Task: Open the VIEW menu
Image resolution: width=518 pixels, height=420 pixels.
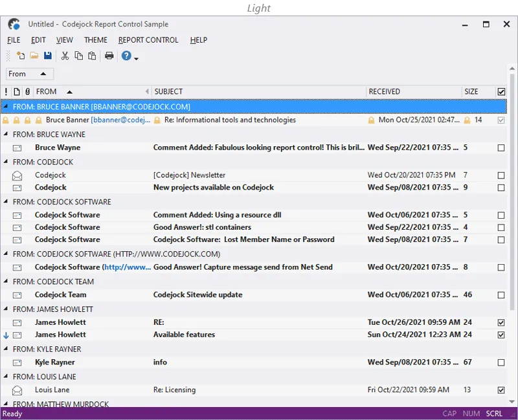Action: point(64,40)
